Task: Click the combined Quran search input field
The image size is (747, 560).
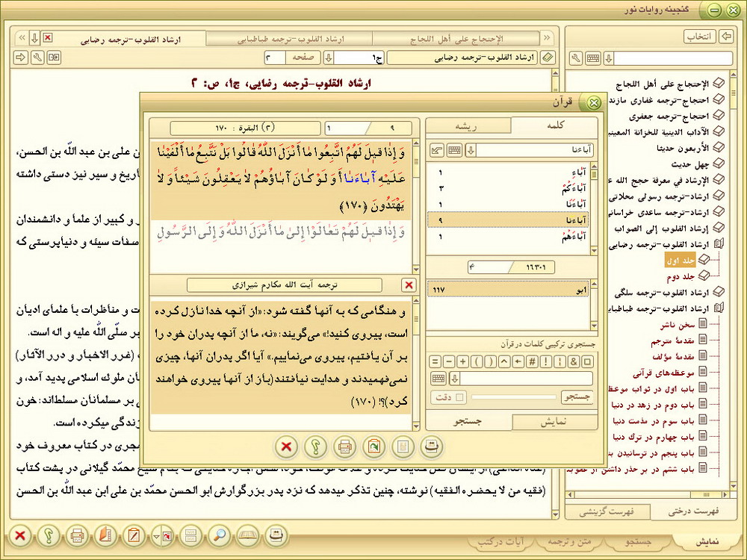Action: tap(527, 379)
